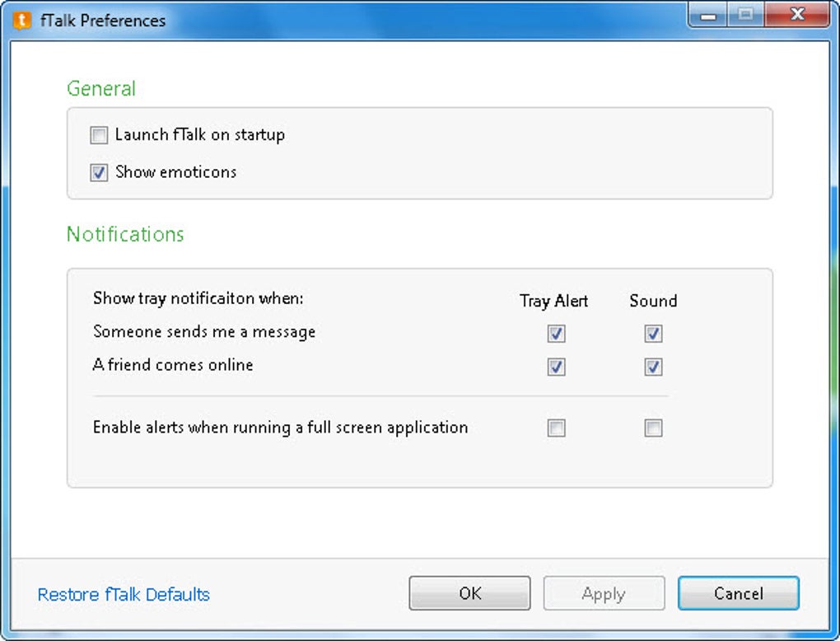Click the 'Launch fTalk on startup' label

200,134
